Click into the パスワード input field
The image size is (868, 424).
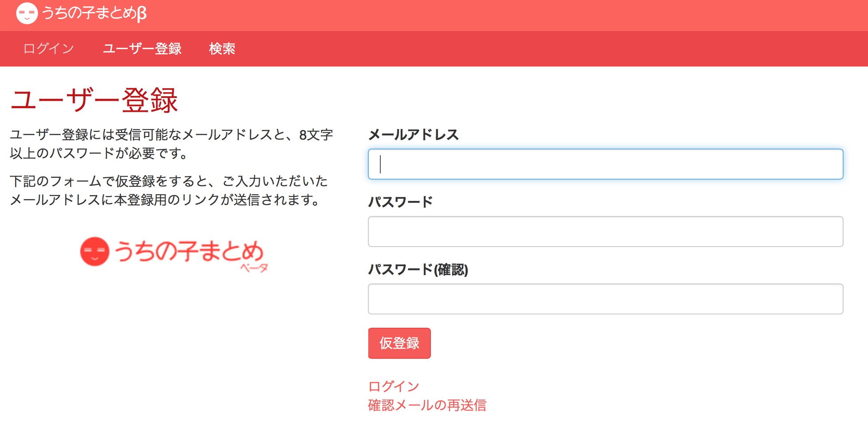point(605,232)
